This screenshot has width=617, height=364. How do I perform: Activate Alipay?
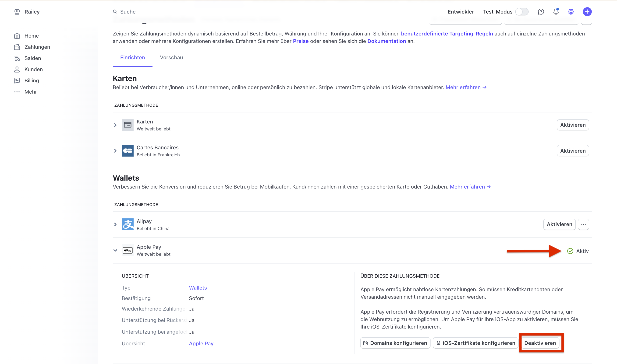[x=559, y=224]
